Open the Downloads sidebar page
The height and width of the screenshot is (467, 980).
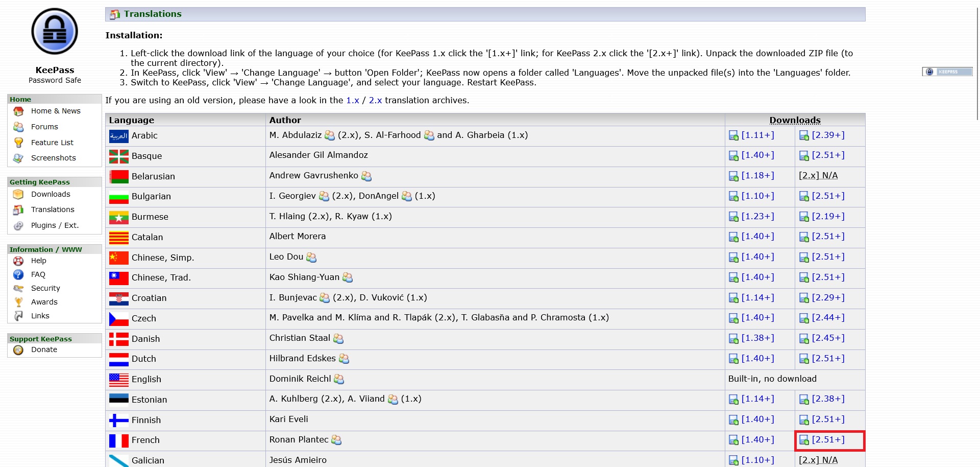point(51,194)
